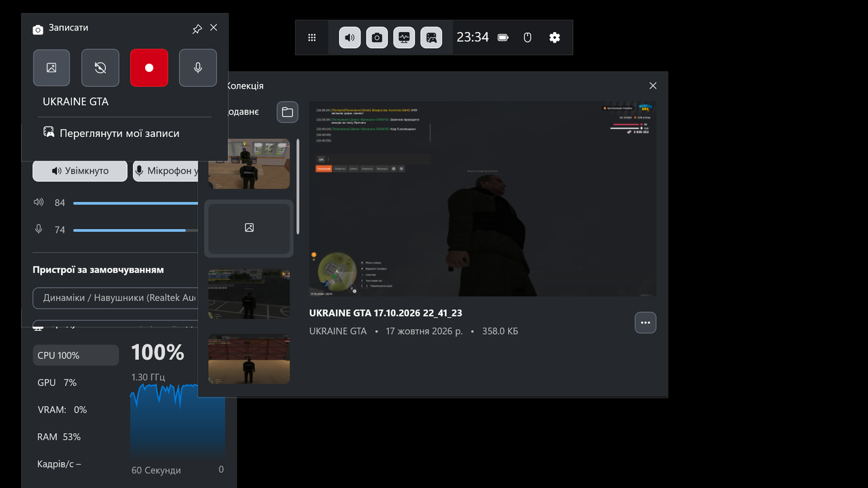Click the mouse click-through icon in the Game Bar

click(528, 38)
